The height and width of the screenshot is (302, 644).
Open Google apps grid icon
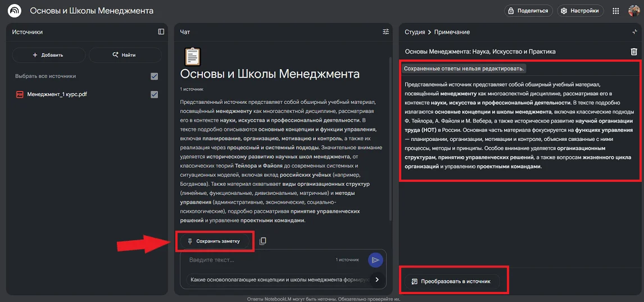click(615, 11)
